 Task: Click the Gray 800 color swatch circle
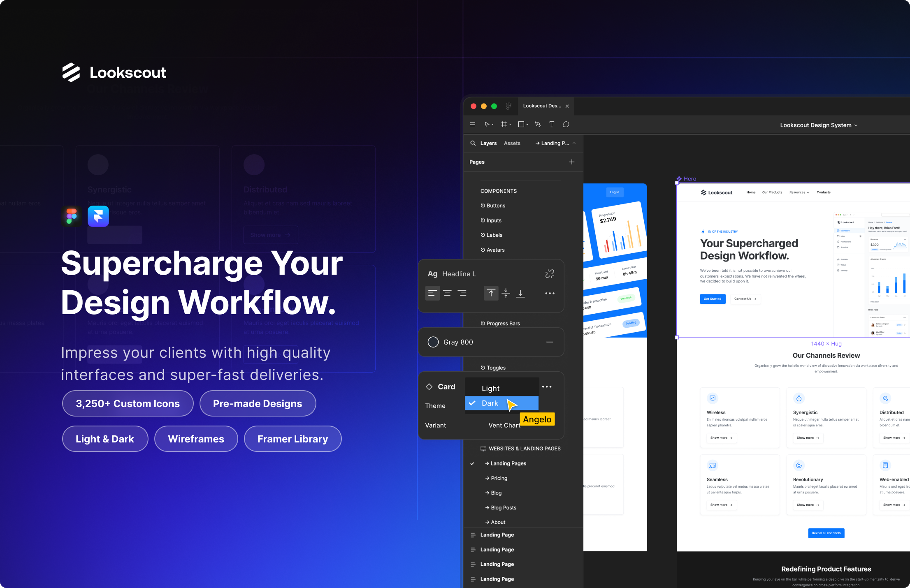[433, 342]
